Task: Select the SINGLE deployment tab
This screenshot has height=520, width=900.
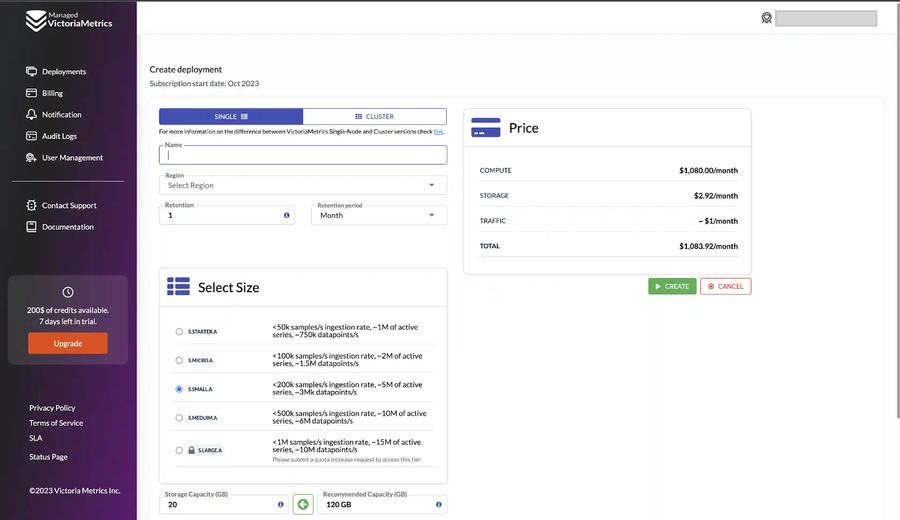Action: point(231,117)
